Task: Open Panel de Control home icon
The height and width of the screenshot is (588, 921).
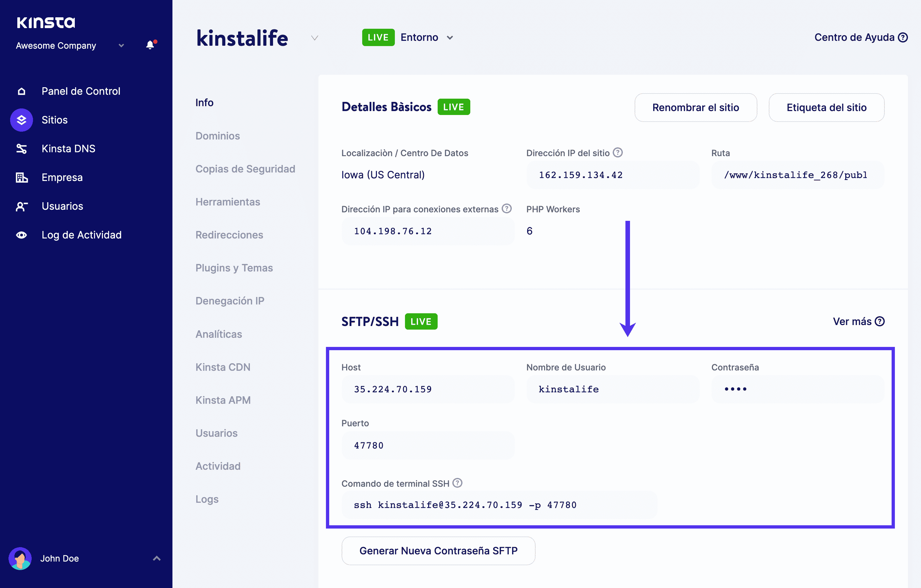Action: pyautogui.click(x=22, y=91)
